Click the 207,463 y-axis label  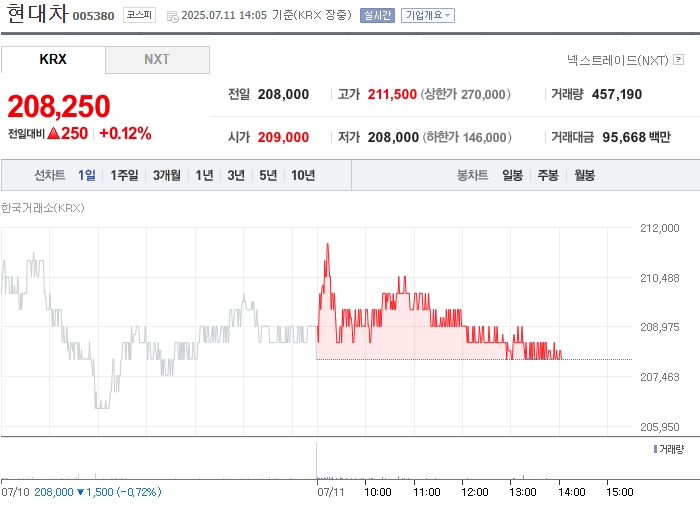click(659, 377)
